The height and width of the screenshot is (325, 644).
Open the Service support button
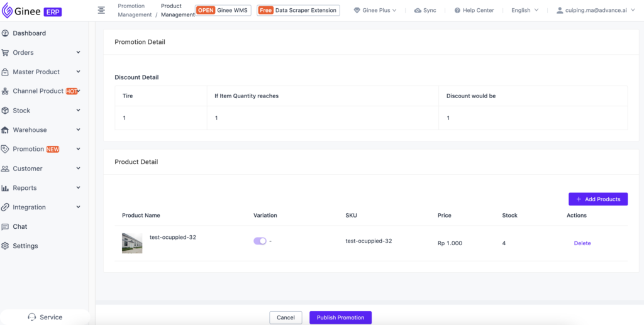[x=45, y=317]
